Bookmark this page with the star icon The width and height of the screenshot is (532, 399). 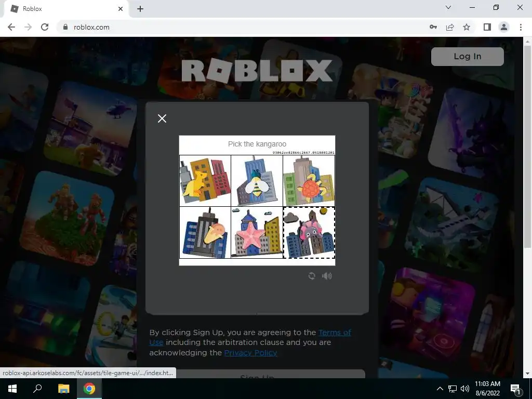467,27
